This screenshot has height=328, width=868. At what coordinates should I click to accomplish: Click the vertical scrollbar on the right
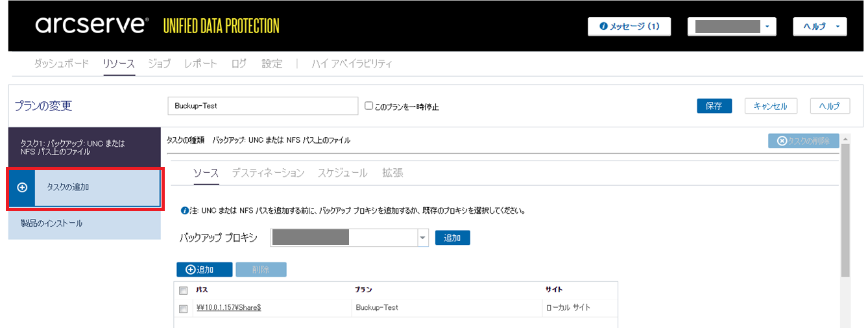(845, 214)
